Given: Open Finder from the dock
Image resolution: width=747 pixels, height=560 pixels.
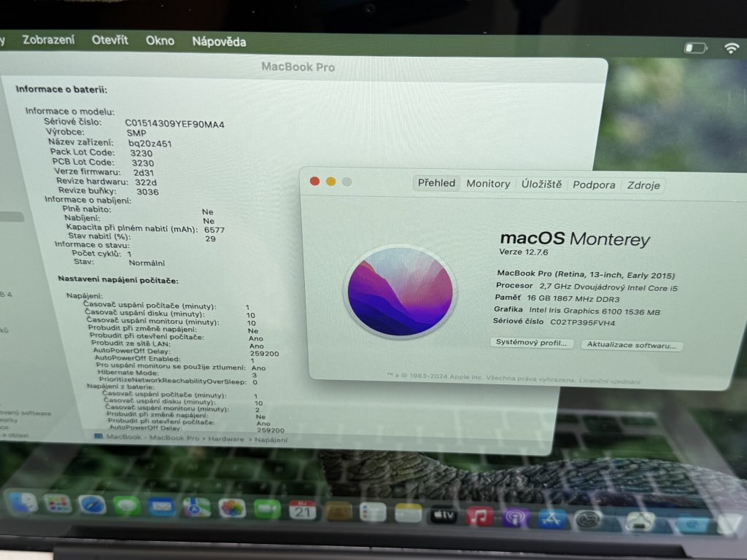Looking at the screenshot, I should point(23,503).
